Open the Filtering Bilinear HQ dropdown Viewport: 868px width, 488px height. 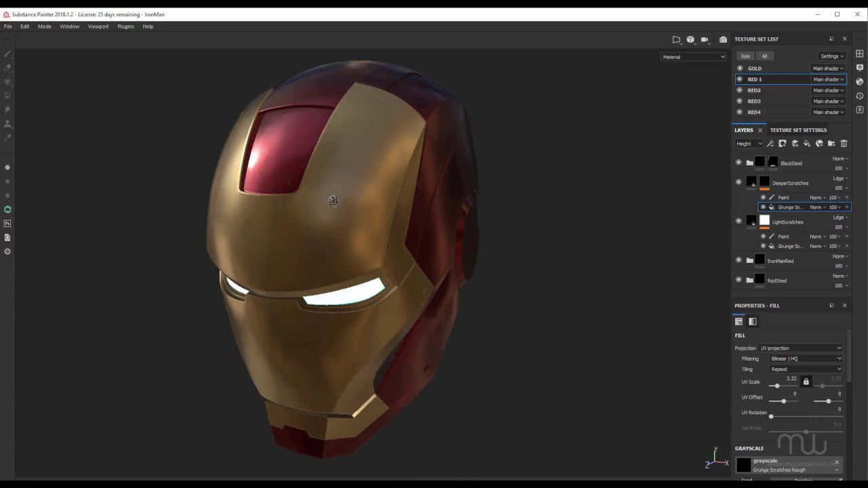(806, 359)
